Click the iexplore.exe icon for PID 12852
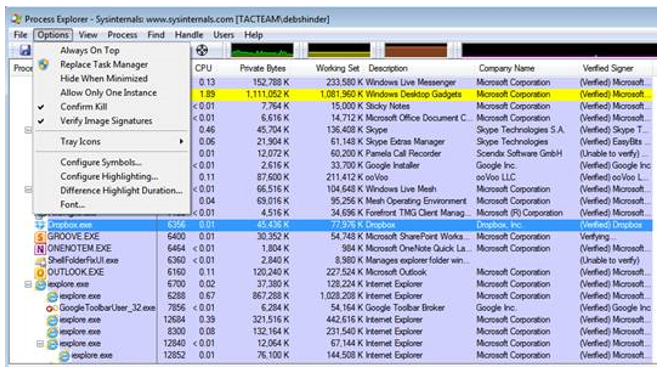 pyautogui.click(x=64, y=355)
